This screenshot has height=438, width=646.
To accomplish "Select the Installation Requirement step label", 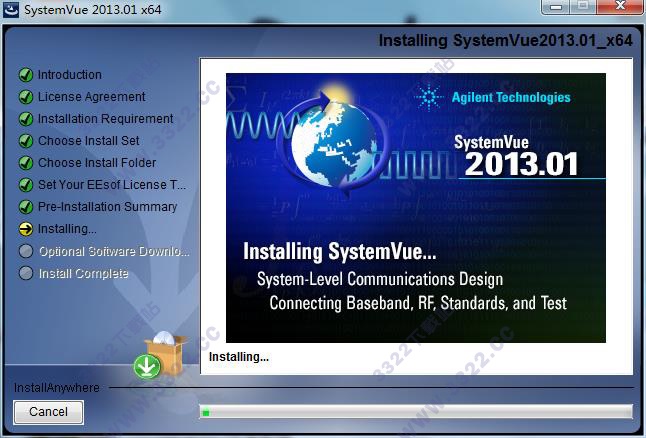I will pyautogui.click(x=105, y=119).
